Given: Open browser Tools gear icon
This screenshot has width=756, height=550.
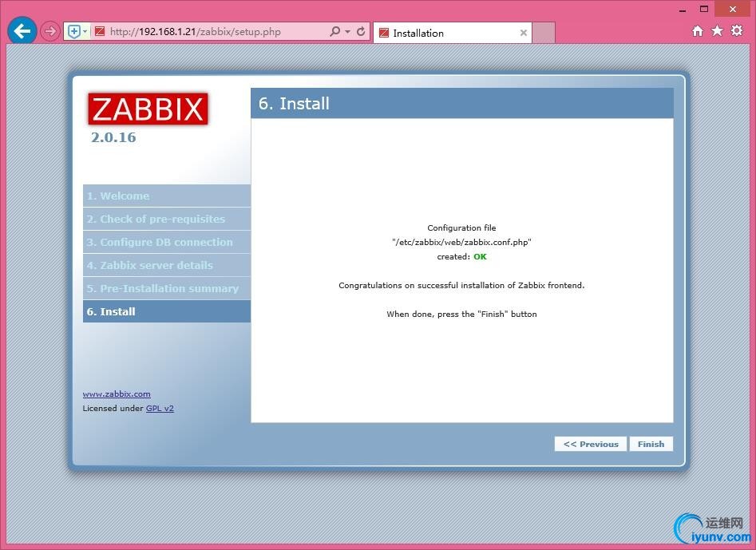Looking at the screenshot, I should coord(737,31).
